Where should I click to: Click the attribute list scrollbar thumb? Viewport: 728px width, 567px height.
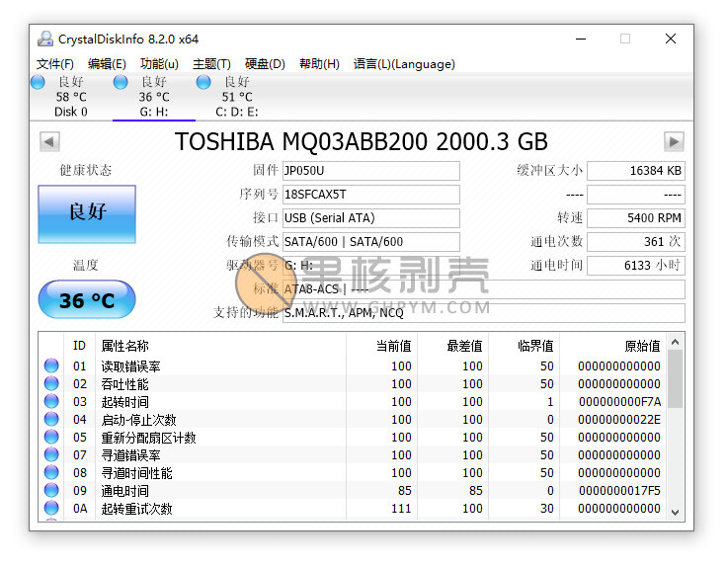pyautogui.click(x=675, y=379)
